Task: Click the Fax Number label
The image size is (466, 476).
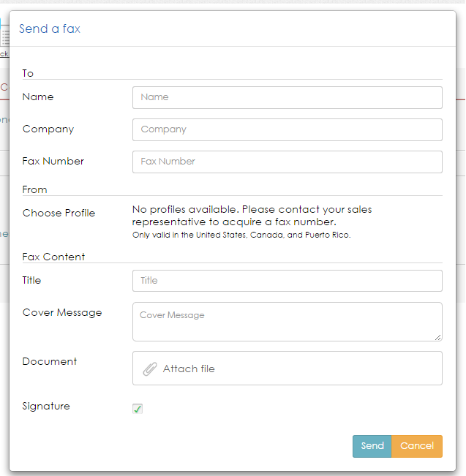Action: (x=53, y=162)
